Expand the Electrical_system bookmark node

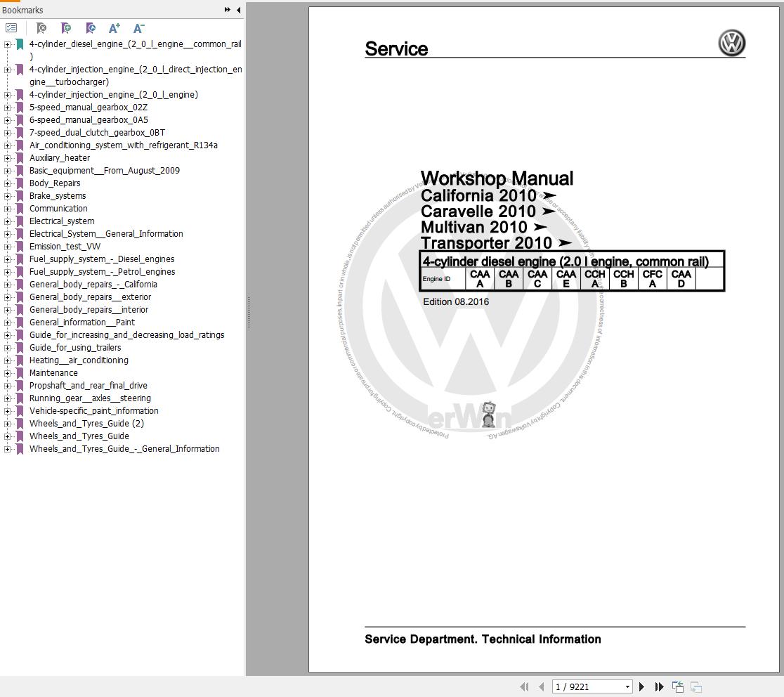7,221
